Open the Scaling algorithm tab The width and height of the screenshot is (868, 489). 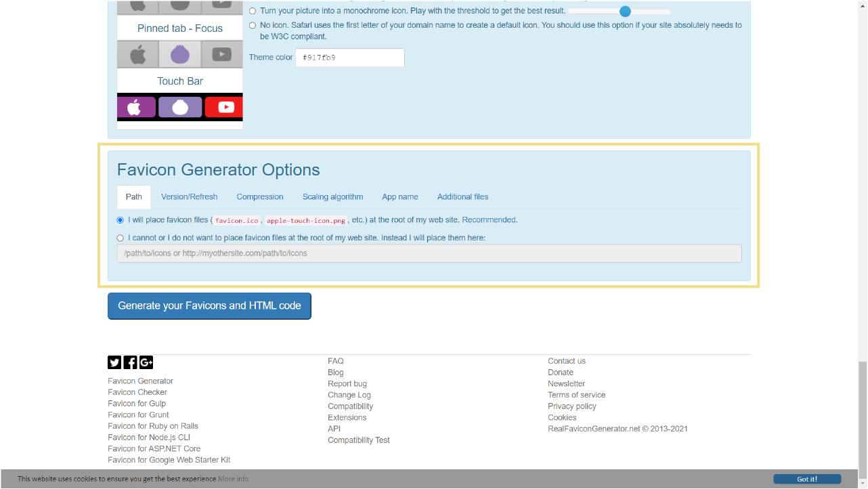tap(332, 197)
